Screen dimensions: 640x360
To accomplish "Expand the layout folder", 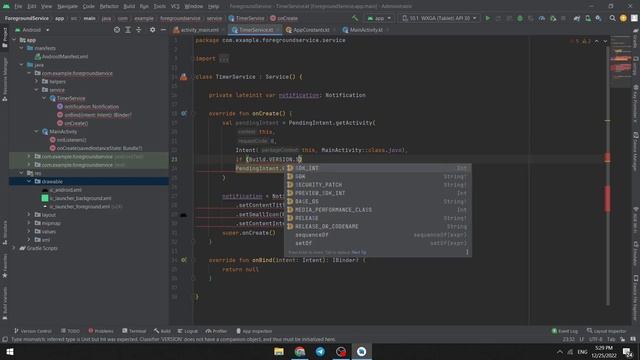I will (x=29, y=215).
